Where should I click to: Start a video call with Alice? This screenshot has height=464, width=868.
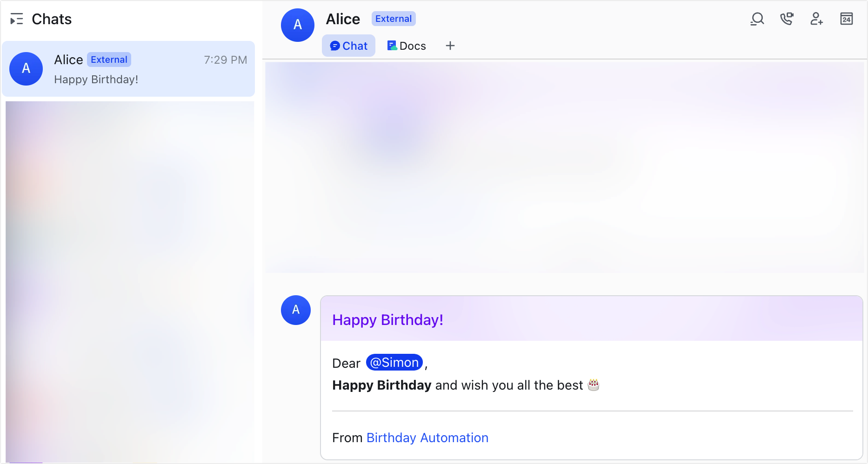point(787,19)
